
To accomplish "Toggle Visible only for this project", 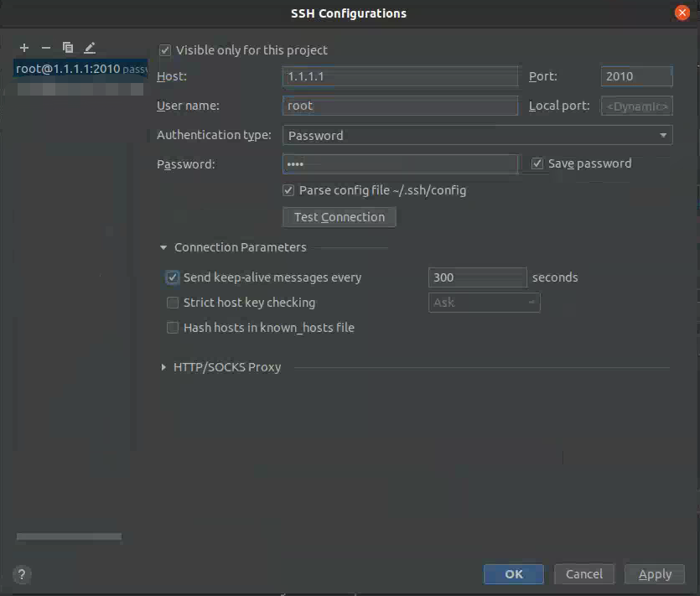I will click(x=165, y=50).
